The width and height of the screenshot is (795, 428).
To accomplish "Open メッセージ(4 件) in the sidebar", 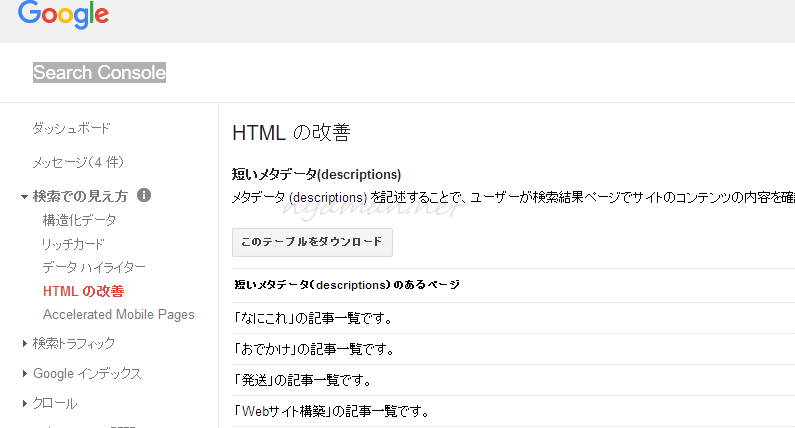I will point(78,162).
